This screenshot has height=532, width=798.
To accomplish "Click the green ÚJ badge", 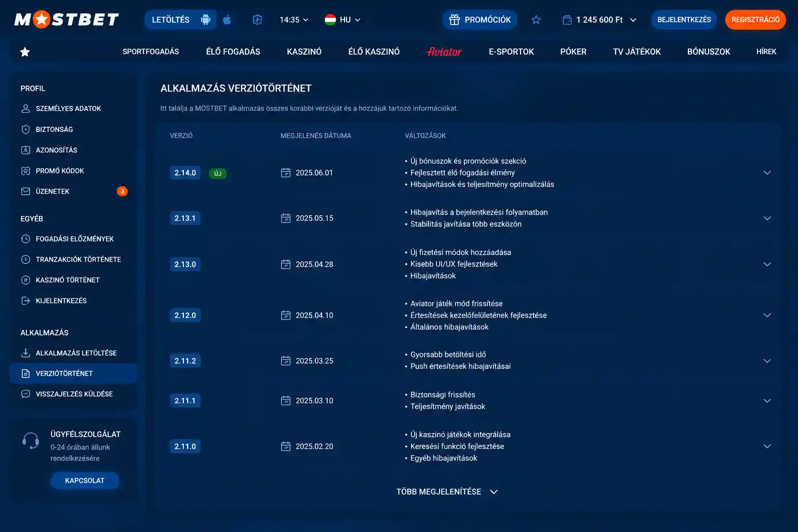I will pos(218,174).
